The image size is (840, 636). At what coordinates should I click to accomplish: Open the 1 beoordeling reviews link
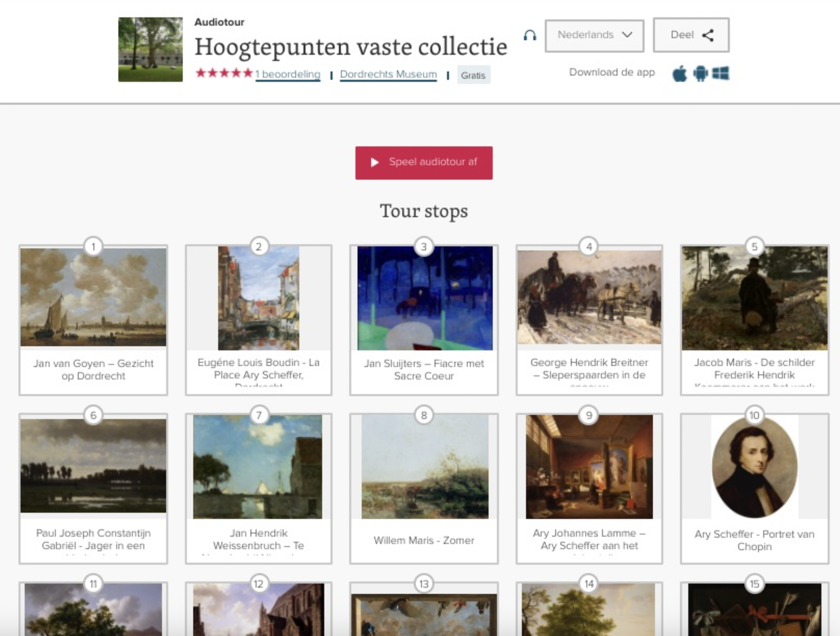point(288,74)
